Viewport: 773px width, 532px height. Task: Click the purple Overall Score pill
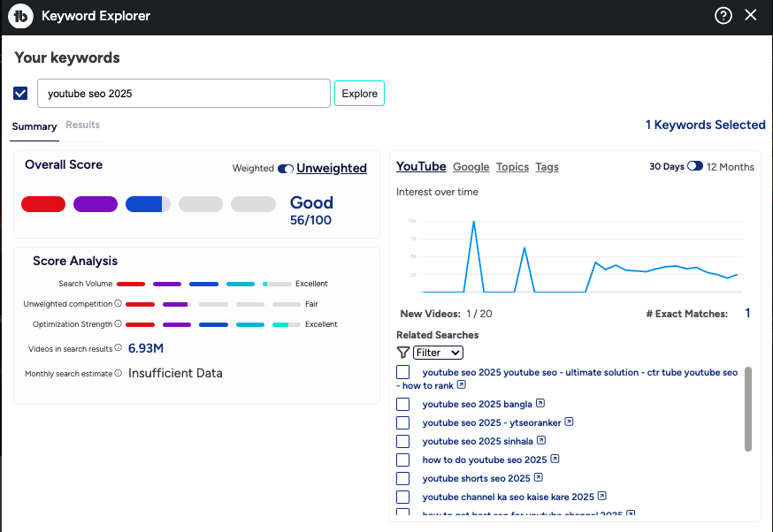pos(96,204)
